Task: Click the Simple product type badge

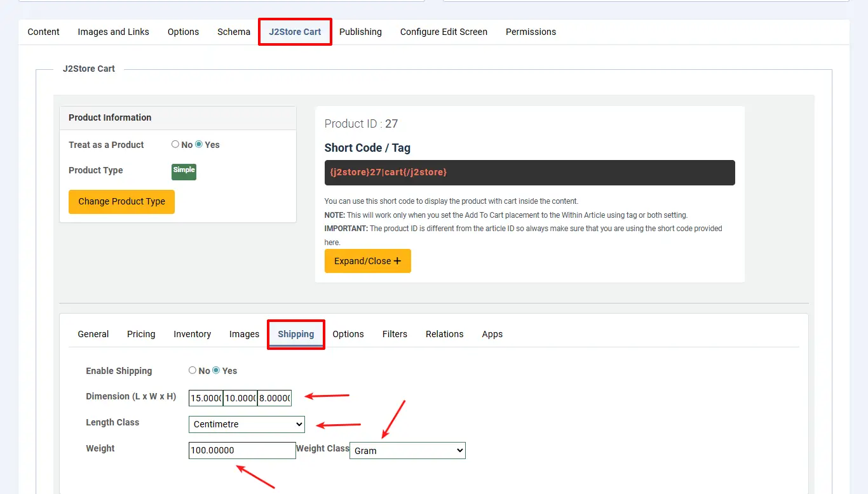Action: pyautogui.click(x=184, y=171)
